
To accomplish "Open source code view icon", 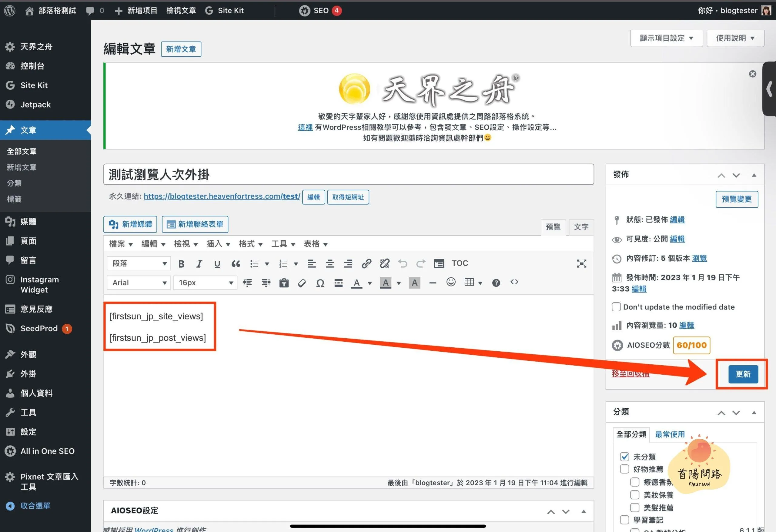I will coord(514,283).
